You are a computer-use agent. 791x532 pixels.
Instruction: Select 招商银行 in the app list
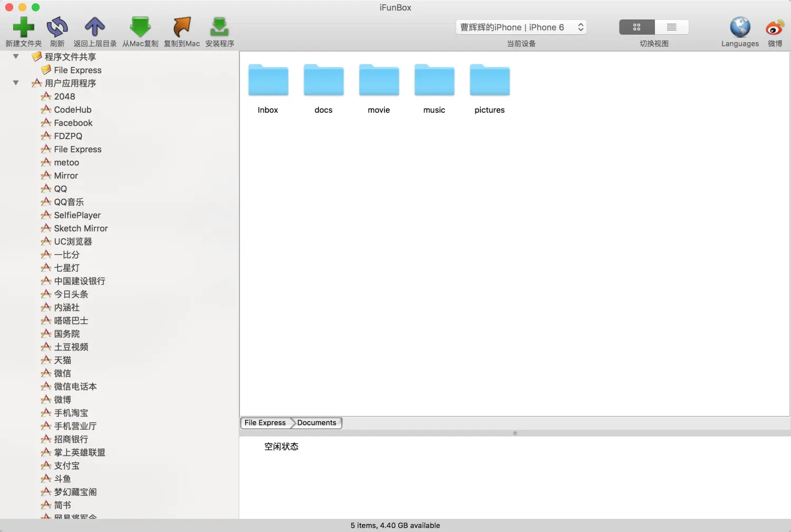pyautogui.click(x=64, y=439)
